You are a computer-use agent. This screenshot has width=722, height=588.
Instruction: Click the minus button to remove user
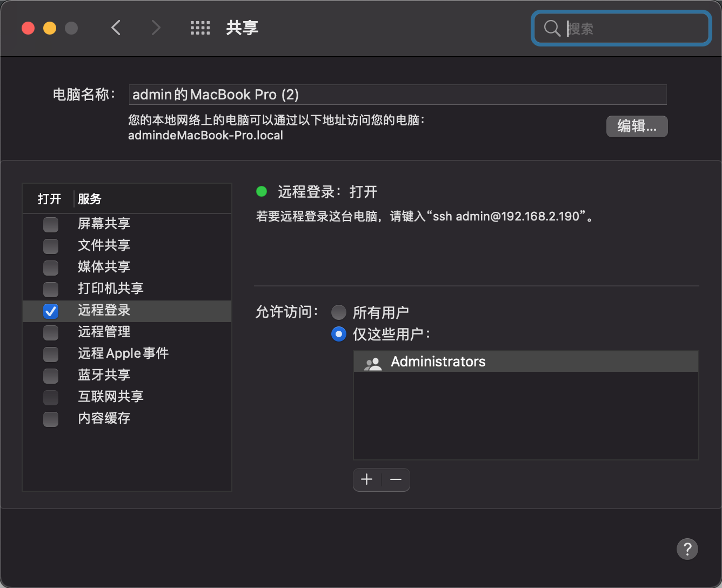396,479
